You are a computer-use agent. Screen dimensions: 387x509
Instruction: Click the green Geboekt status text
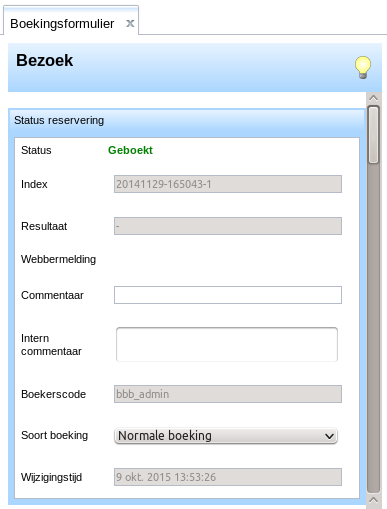pyautogui.click(x=130, y=150)
